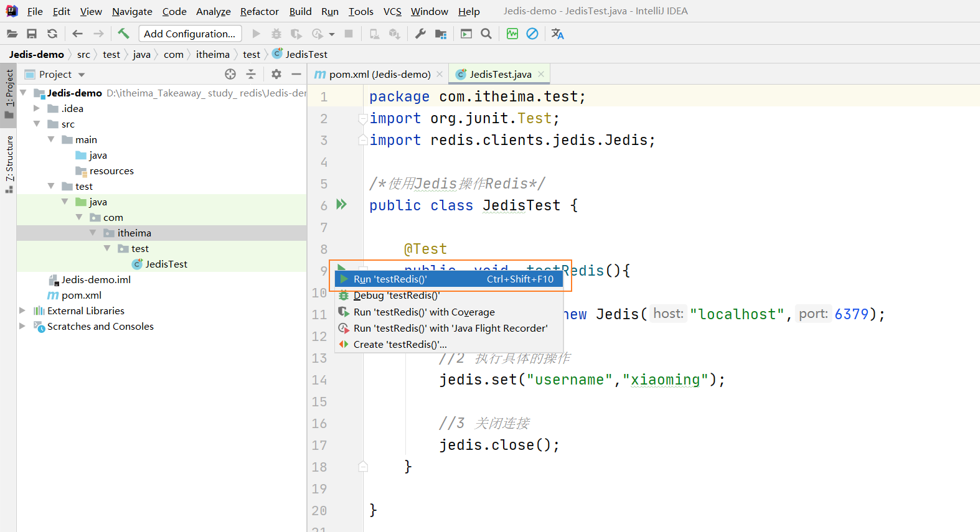Open Settings via the wrench icon
Screen dimensions: 980x532
[420, 34]
